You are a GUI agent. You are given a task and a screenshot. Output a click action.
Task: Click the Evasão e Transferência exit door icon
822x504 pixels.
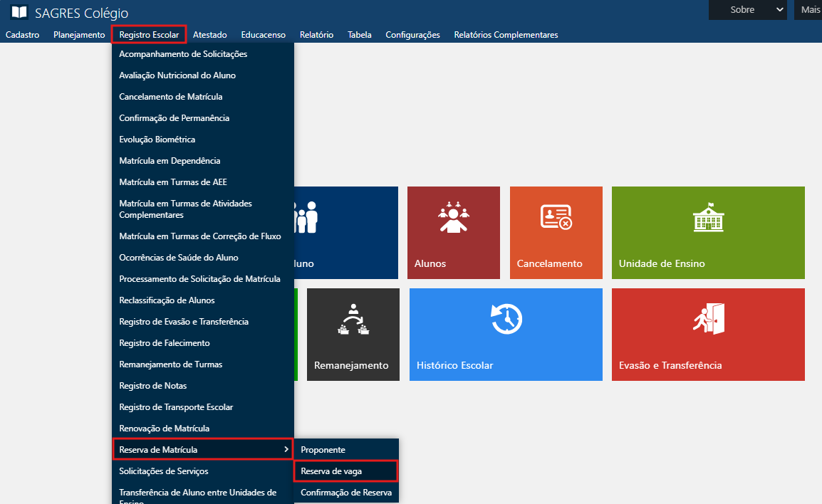708,318
